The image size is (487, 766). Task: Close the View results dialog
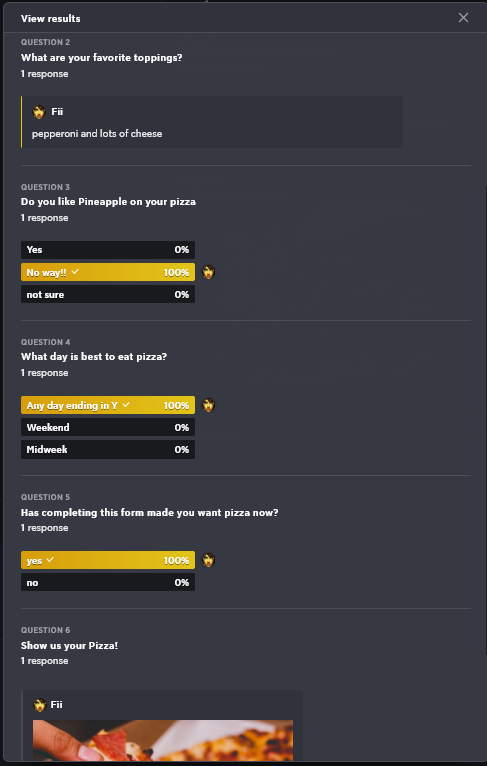click(463, 18)
